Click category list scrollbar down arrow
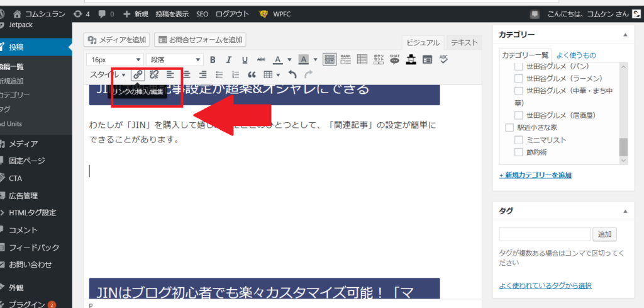Screen dimensions: 644x308 pos(623,161)
